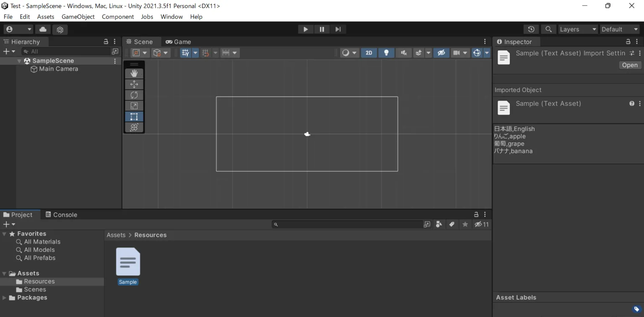Select the Move tool in scene toolbar
644x317 pixels.
click(134, 84)
